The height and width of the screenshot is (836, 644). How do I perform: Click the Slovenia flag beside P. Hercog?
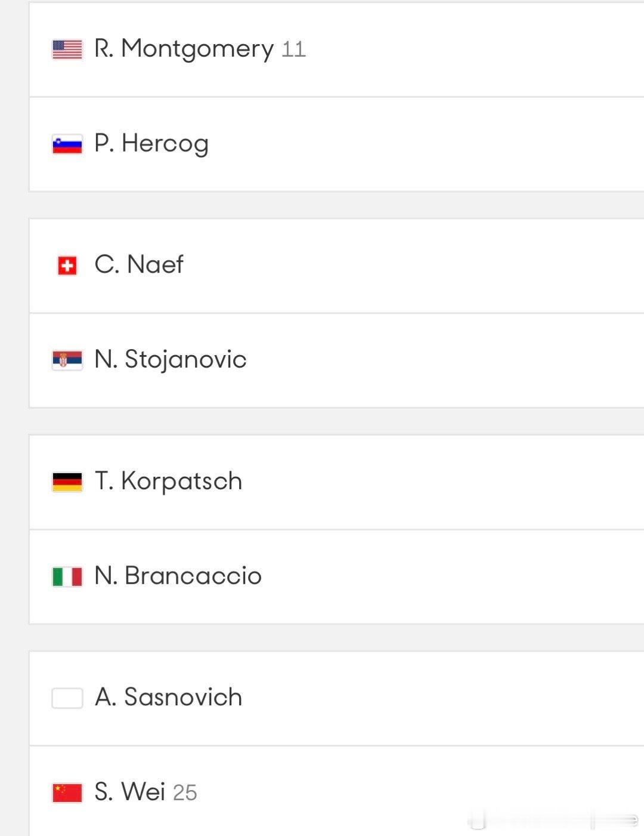67,144
